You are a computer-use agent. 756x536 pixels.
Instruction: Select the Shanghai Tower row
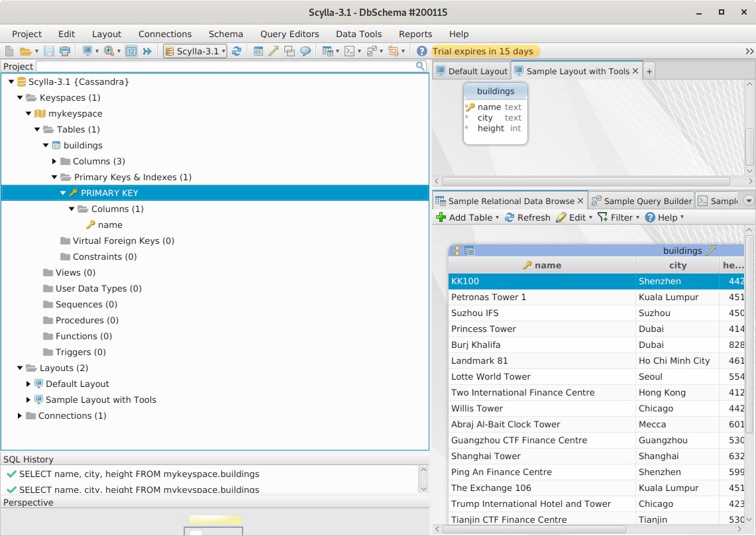click(596, 456)
